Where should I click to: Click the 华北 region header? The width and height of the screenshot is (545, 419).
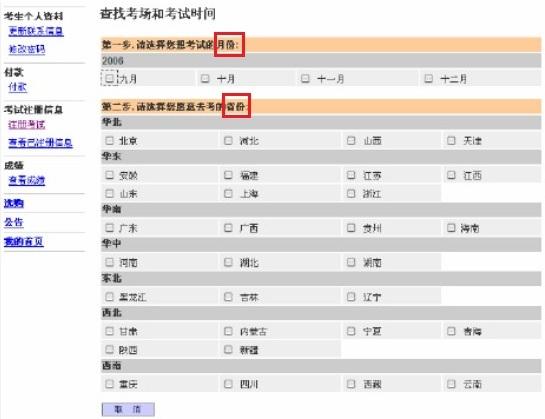click(x=321, y=122)
